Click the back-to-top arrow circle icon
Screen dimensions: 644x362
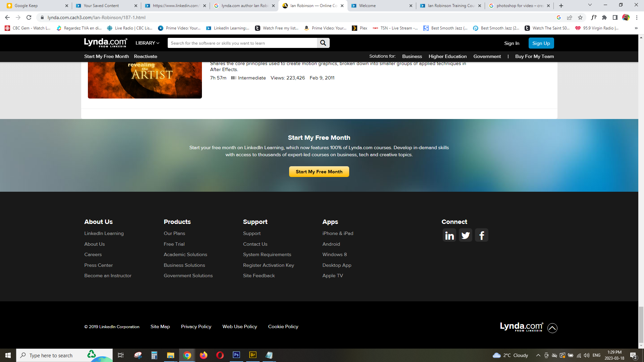click(x=552, y=328)
